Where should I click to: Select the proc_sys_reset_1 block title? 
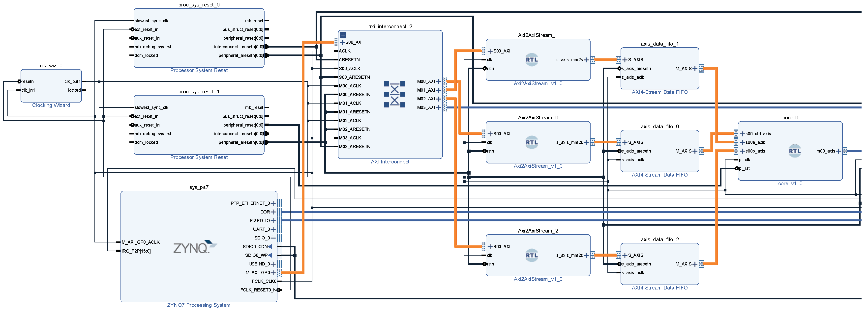(x=199, y=92)
